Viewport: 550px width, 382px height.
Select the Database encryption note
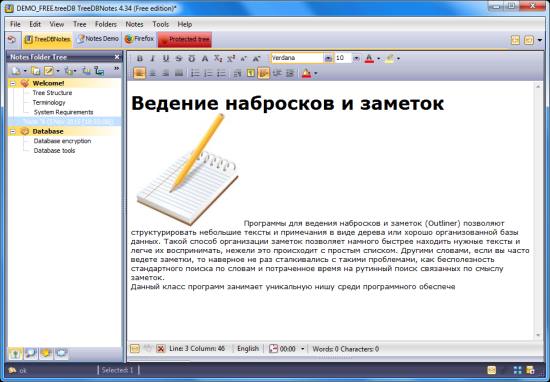click(x=62, y=141)
